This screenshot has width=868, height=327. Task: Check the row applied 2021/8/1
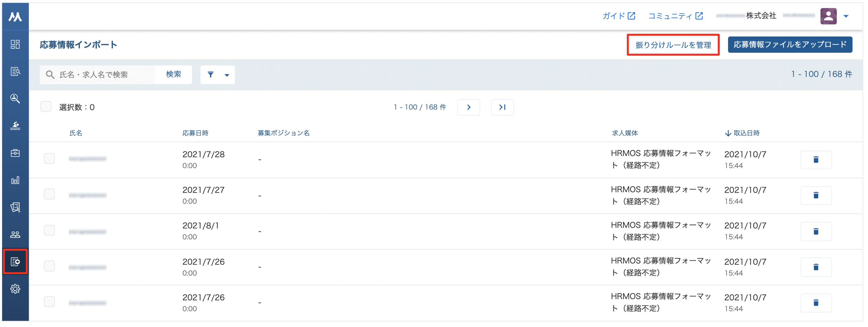49,230
